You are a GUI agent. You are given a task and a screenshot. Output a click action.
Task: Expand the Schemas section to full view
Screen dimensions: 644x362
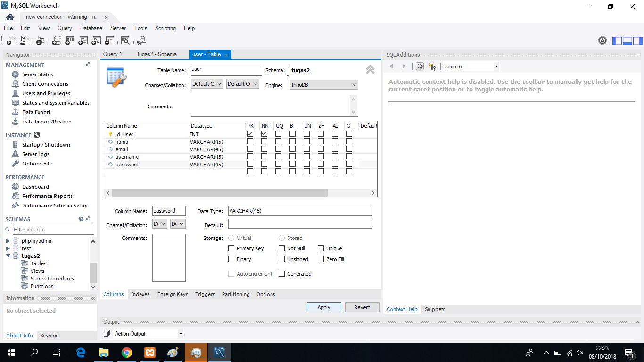click(88, 219)
